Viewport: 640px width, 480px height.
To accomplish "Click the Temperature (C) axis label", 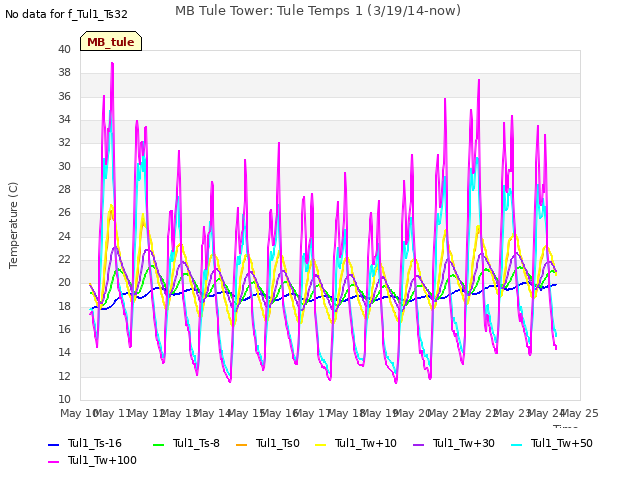I will tap(13, 225).
